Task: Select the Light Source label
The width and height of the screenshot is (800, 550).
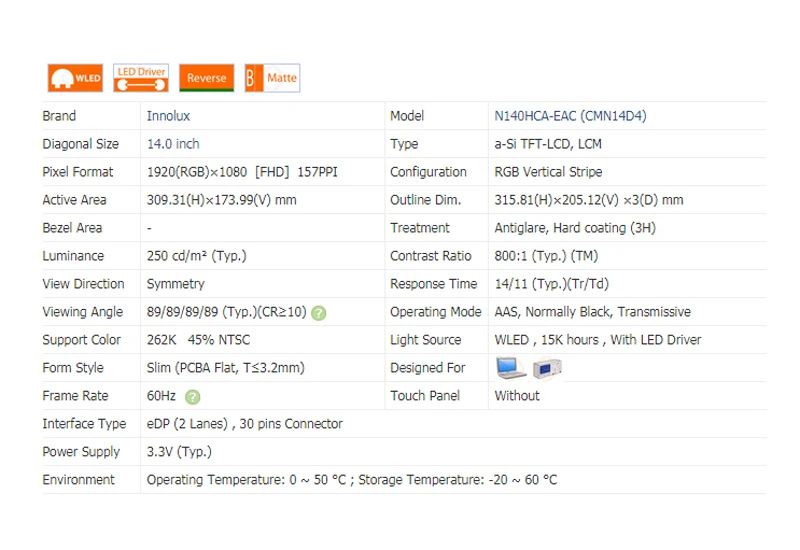Action: tap(426, 340)
